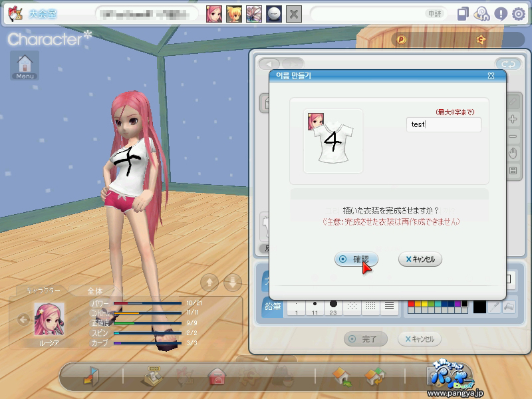Click the loop refresh icon in editor
This screenshot has width=532, height=399.
tap(508, 64)
